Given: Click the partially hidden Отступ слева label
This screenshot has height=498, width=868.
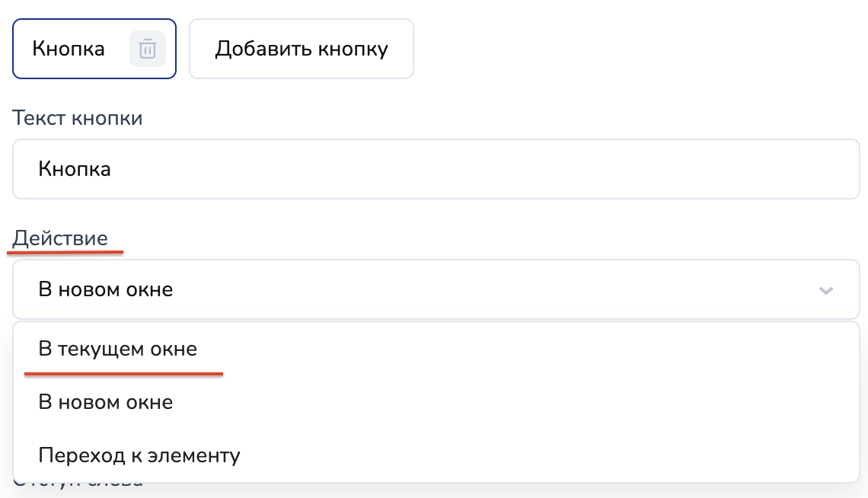Looking at the screenshot, I should click(x=78, y=484).
